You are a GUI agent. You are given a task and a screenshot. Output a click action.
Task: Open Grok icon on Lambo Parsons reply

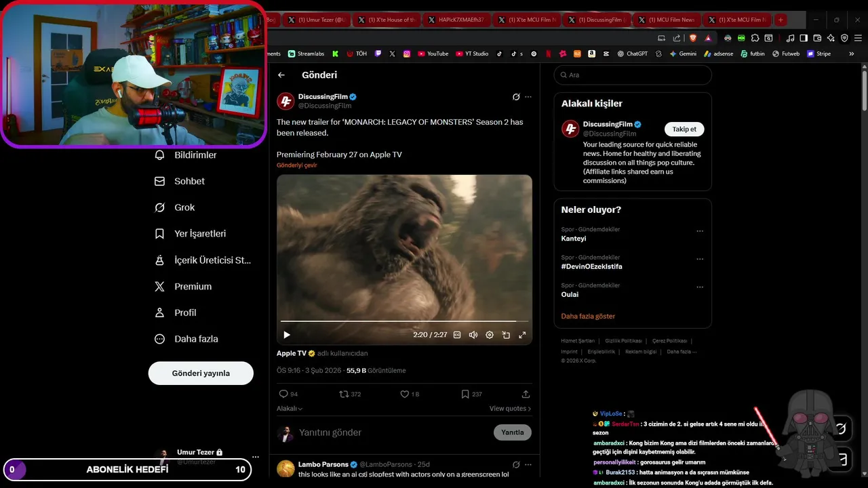516,464
